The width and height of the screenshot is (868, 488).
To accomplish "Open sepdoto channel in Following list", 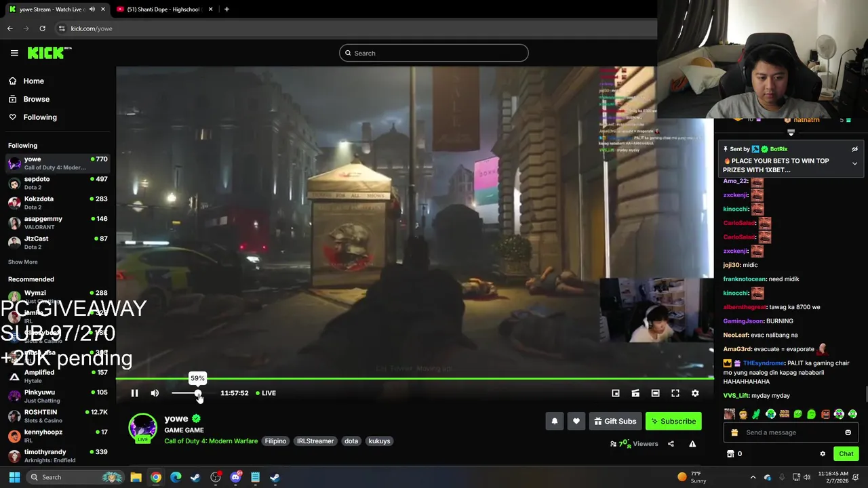I will (58, 183).
